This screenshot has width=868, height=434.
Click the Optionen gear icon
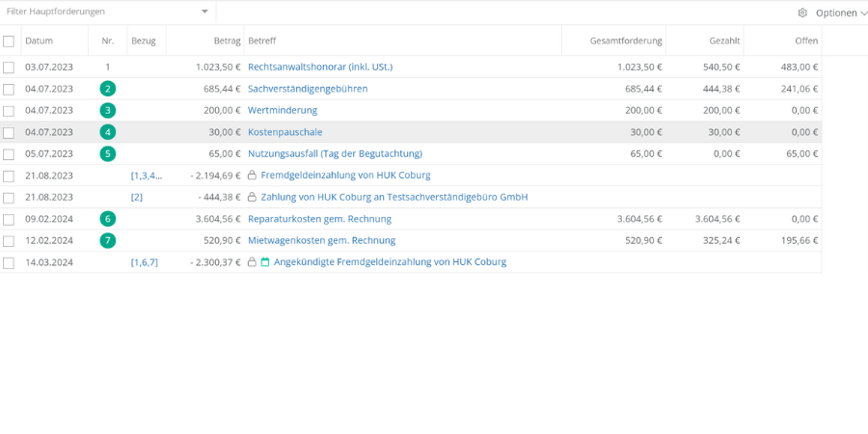802,13
